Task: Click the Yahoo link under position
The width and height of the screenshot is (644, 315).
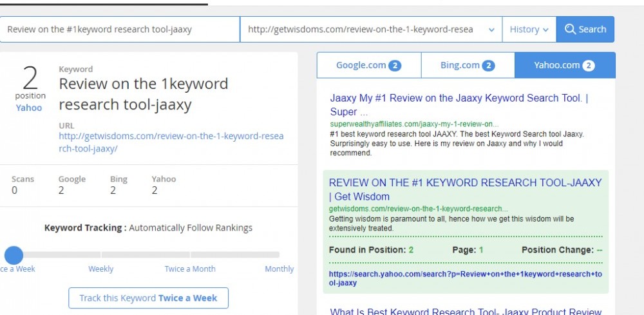Action: coord(29,108)
